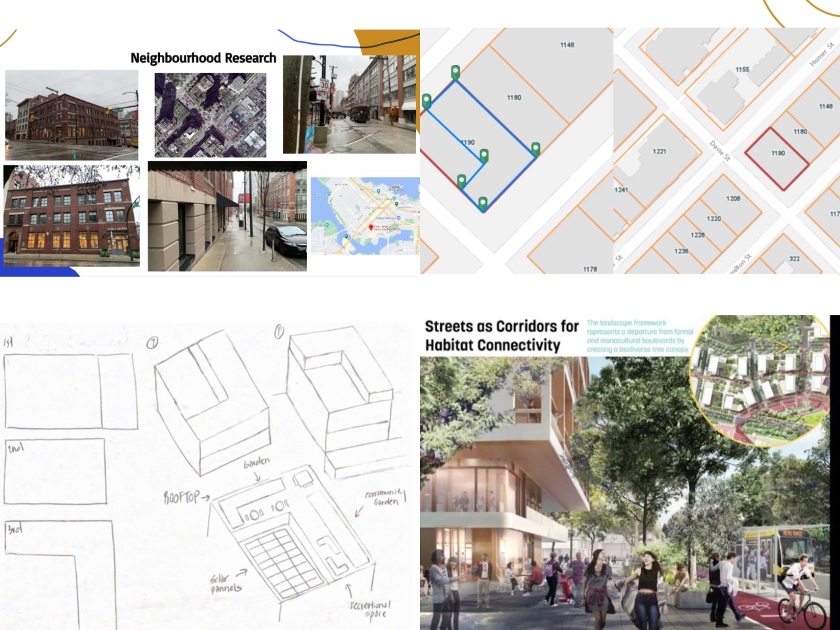The height and width of the screenshot is (630, 840).
Task: Click the cyclist on the red bike lane
Action: click(x=802, y=592)
